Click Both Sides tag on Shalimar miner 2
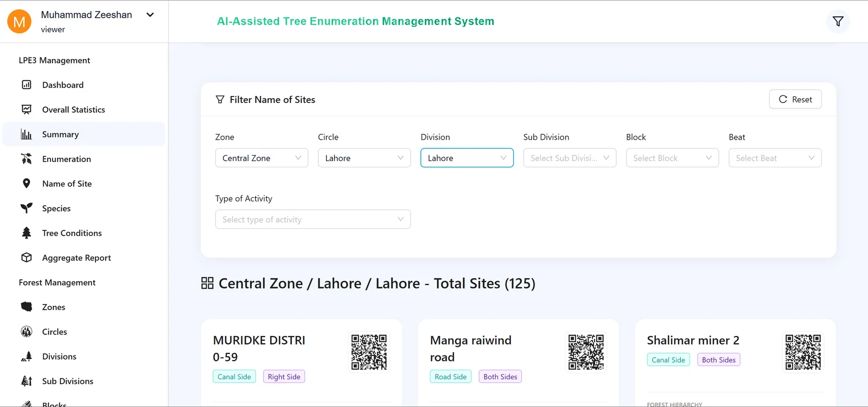The height and width of the screenshot is (407, 868). click(719, 360)
